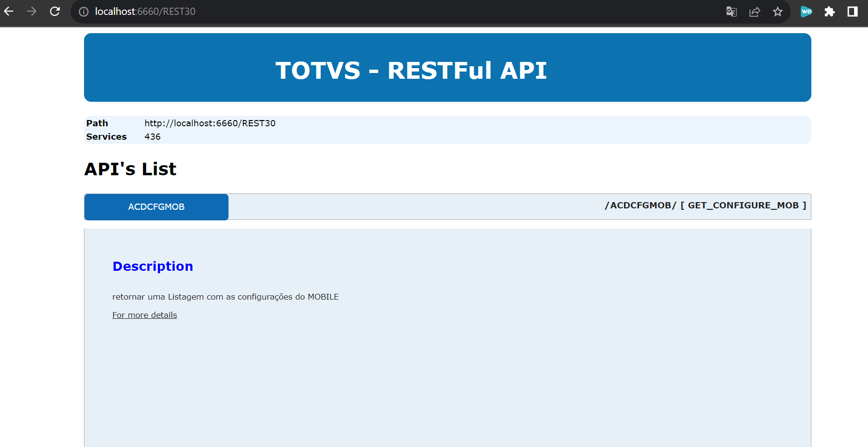Open the Google Translate icon
This screenshot has height=447, width=868.
731,12
